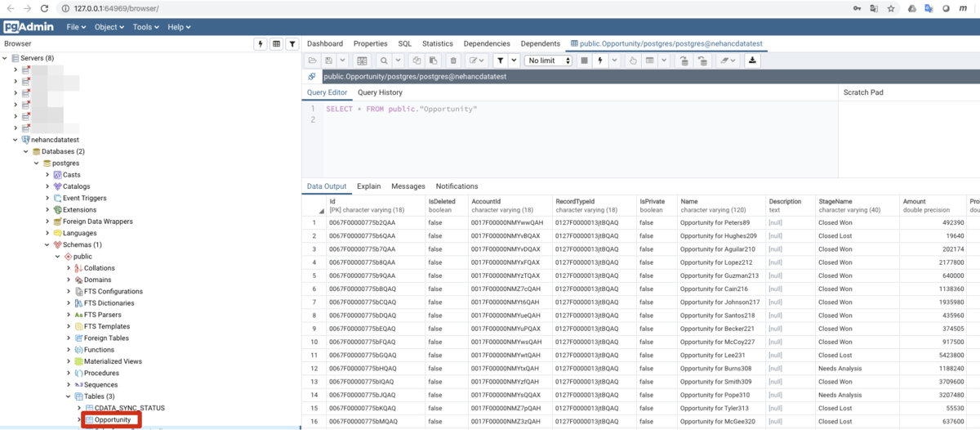This screenshot has height=430, width=980.
Task: Click the Find magnifier icon
Action: pos(382,60)
